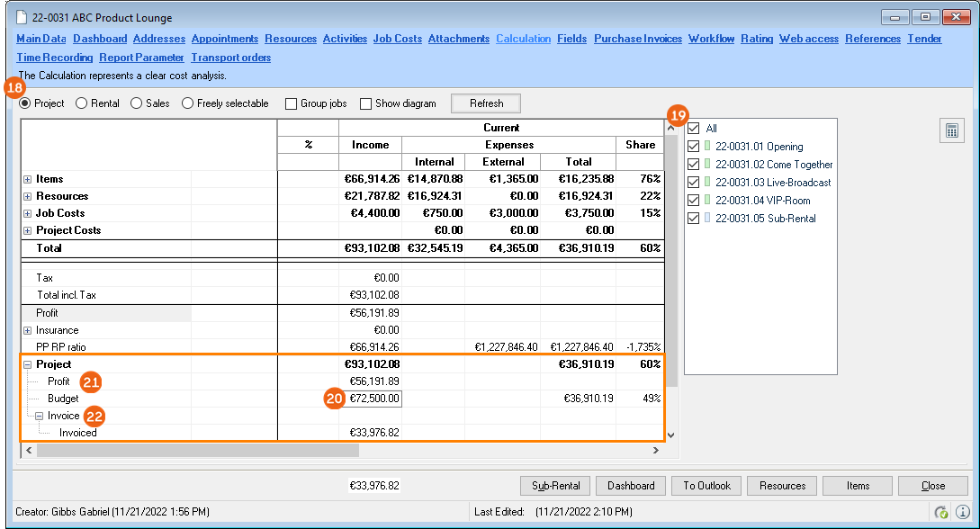Uncheck the 22-0031.03 Live-Broadcast job checkbox

point(693,183)
